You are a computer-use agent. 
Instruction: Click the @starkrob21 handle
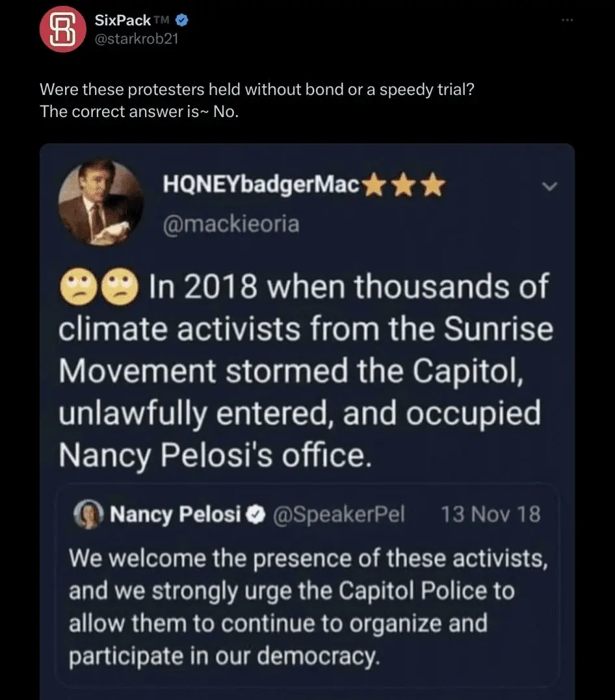[x=137, y=38]
